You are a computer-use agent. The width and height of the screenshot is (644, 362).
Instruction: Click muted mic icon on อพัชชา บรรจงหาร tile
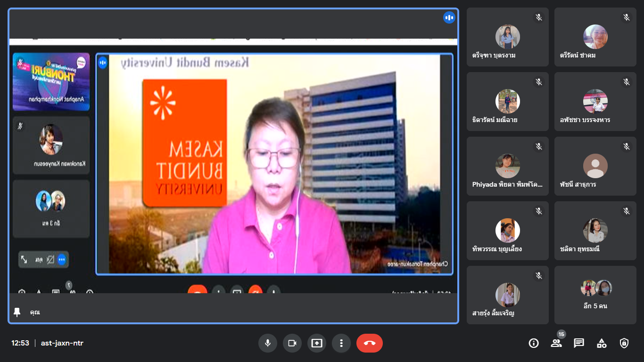pos(627,82)
